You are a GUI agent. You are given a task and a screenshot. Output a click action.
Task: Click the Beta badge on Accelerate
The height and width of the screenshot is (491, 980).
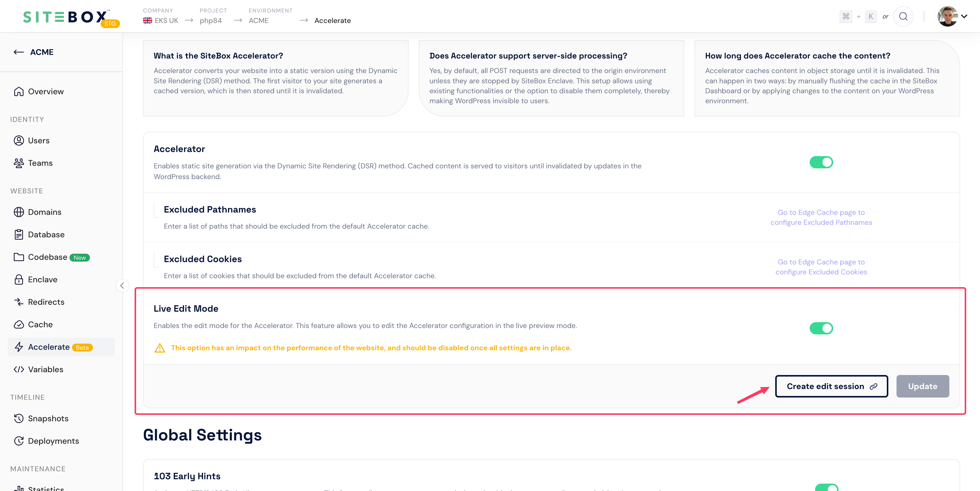(82, 347)
